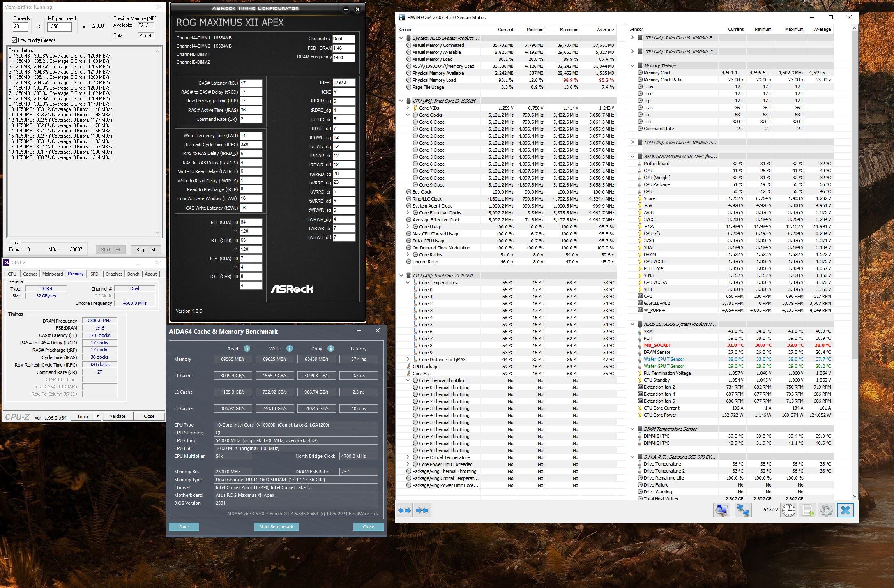Expand the Core VIDs row
Image resolution: width=894 pixels, height=588 pixels.
pyautogui.click(x=408, y=108)
